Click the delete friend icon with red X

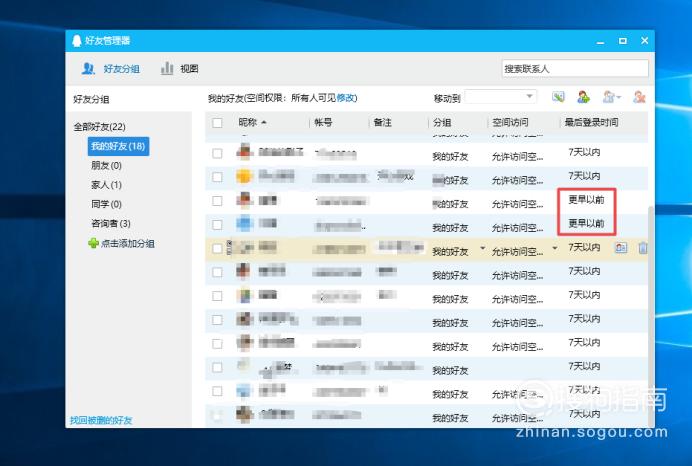(639, 97)
